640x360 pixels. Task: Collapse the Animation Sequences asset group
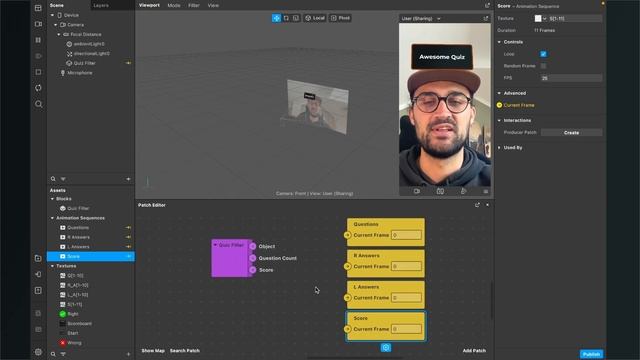(x=52, y=218)
